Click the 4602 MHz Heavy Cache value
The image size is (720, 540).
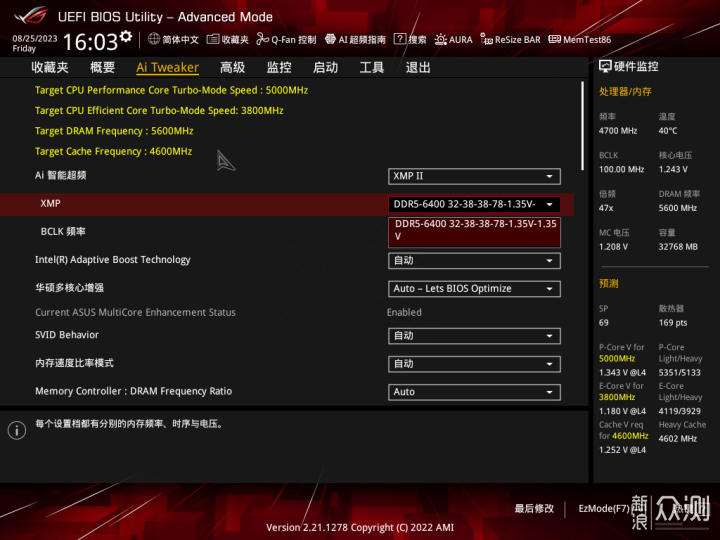click(678, 439)
